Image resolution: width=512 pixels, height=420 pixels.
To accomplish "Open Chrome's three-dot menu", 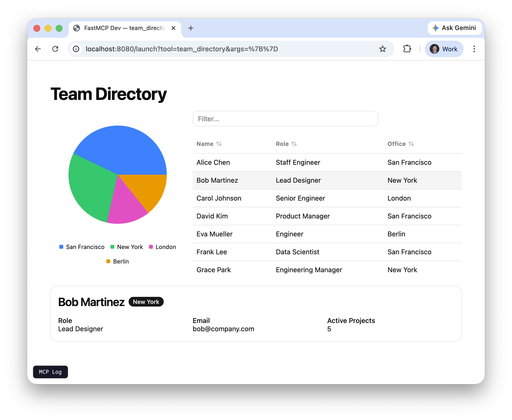I will click(474, 49).
